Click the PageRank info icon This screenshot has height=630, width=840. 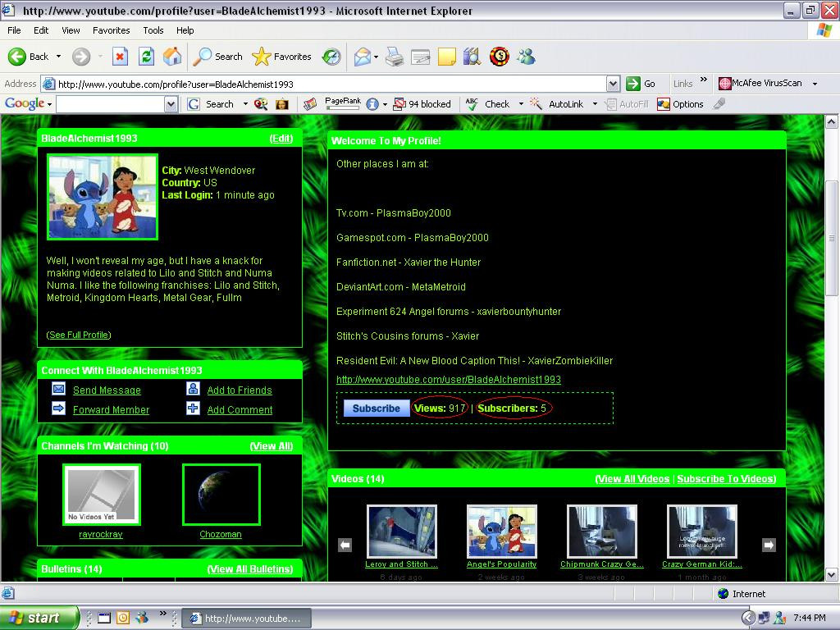(372, 104)
